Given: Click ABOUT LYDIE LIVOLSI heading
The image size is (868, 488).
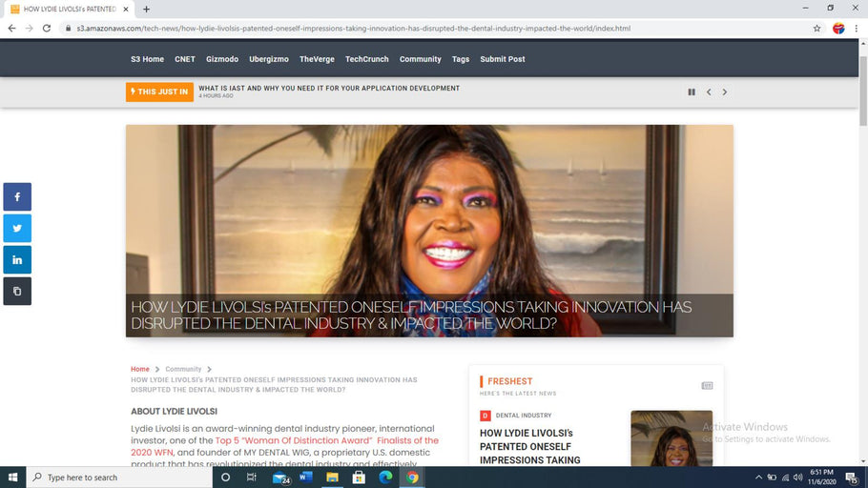Looking at the screenshot, I should [174, 411].
